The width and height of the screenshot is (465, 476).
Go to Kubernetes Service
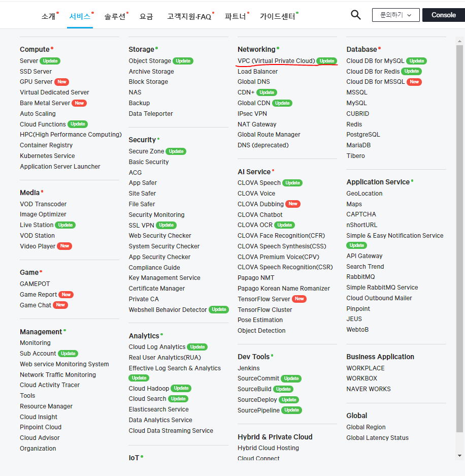(47, 156)
